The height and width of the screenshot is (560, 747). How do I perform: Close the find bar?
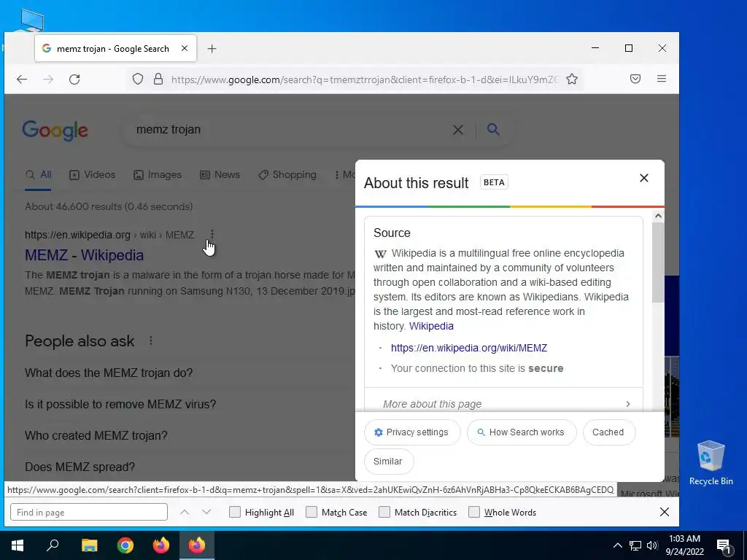tap(664, 513)
